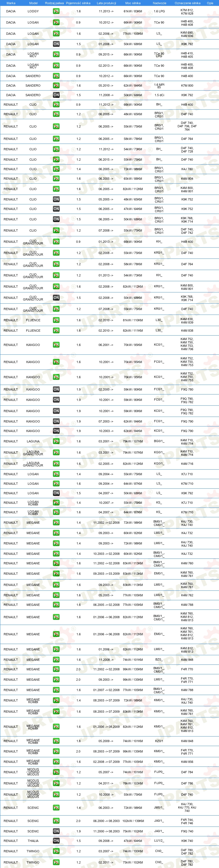Click ON icon in Renault Thalia row

tap(56, 841)
